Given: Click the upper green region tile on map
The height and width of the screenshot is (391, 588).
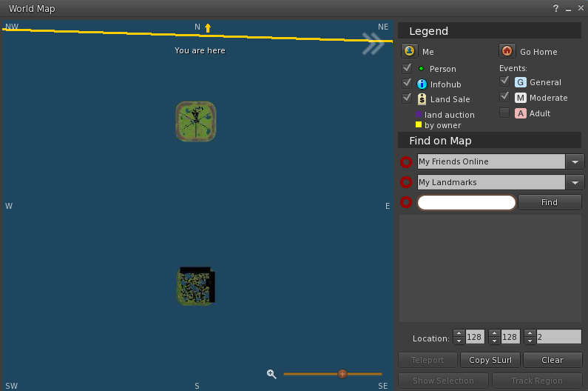Looking at the screenshot, I should (x=196, y=121).
